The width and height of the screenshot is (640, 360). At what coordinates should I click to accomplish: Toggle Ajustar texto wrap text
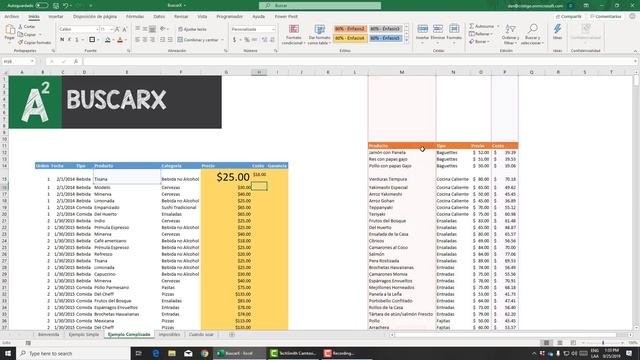pyautogui.click(x=192, y=29)
